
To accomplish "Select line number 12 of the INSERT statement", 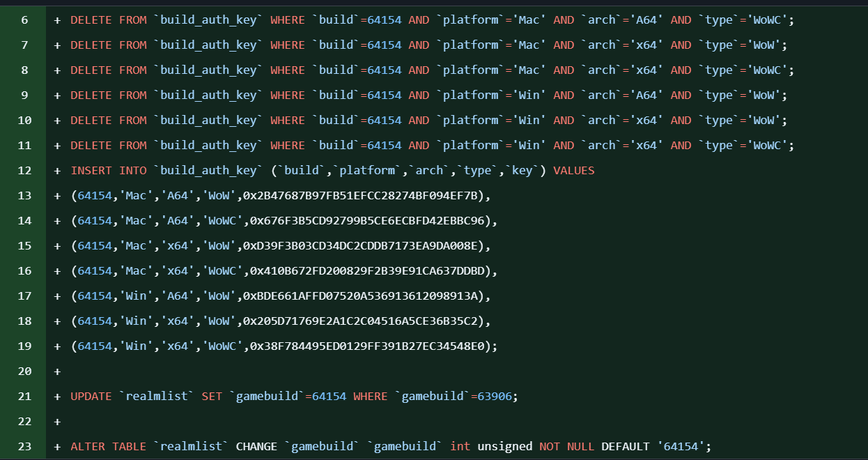I will pos(24,171).
